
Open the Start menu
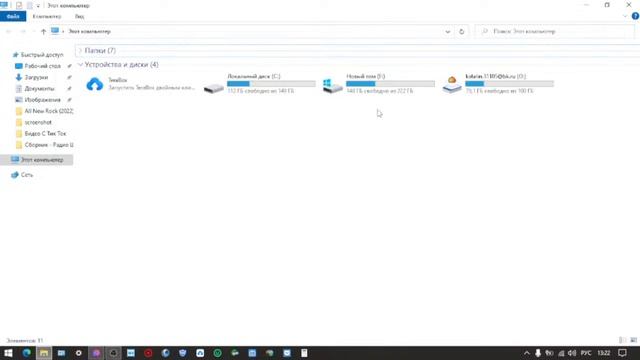click(x=8, y=353)
